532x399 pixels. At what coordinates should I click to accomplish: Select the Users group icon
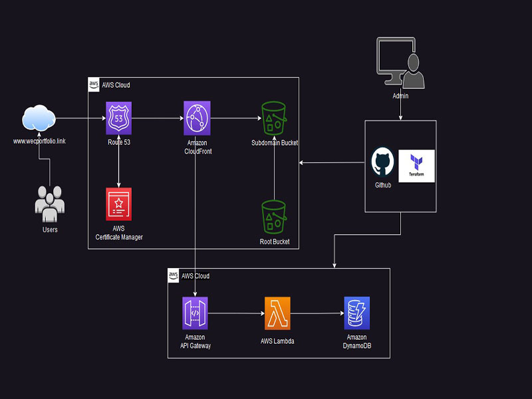click(50, 204)
